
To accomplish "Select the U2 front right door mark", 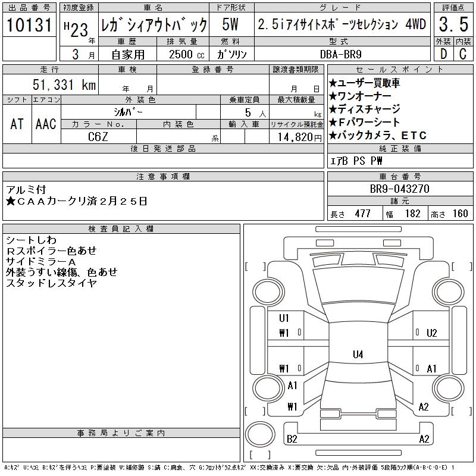I will coord(431,333).
